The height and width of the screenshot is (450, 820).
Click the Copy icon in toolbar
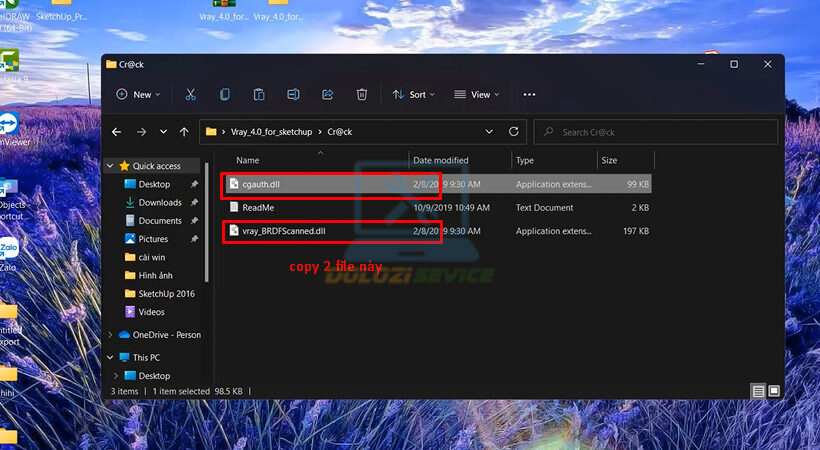(225, 94)
